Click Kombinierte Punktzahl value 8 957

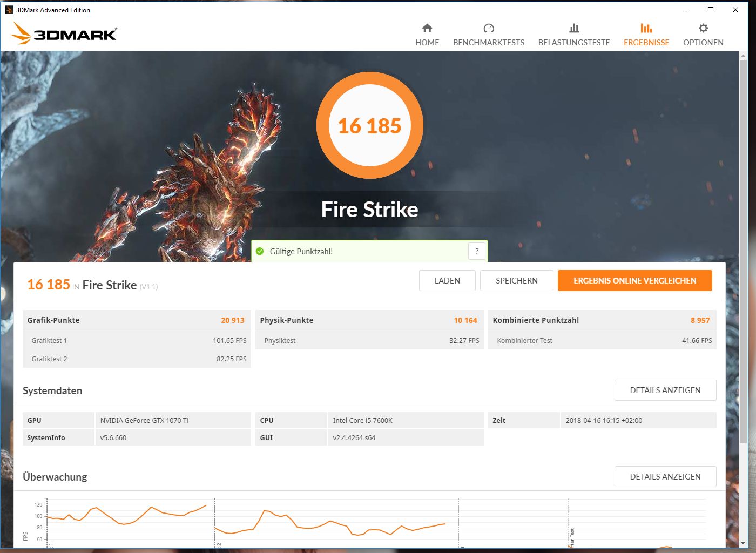[x=700, y=320]
